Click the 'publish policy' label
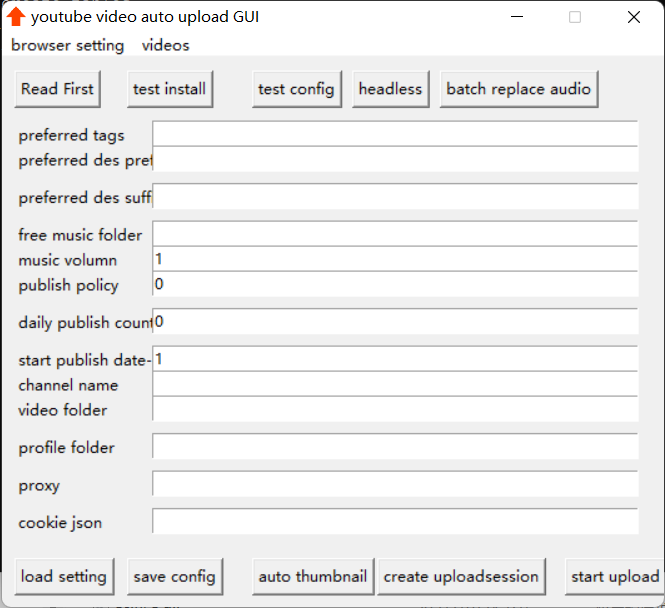This screenshot has width=665, height=608. tap(68, 285)
